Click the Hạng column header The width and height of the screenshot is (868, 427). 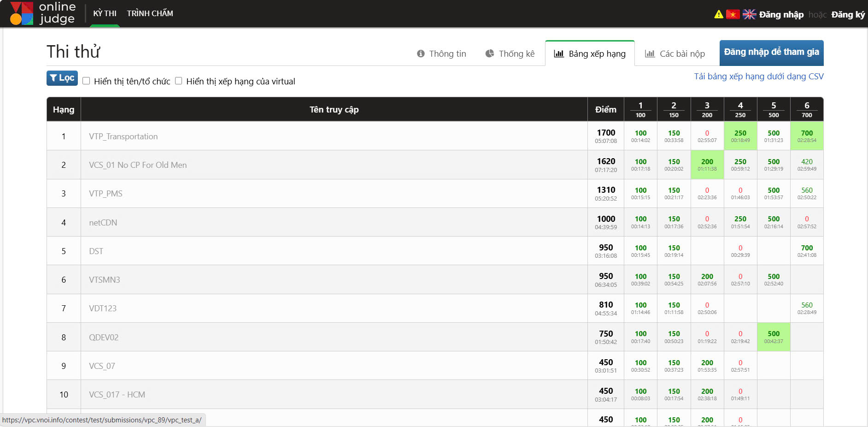[x=64, y=109]
